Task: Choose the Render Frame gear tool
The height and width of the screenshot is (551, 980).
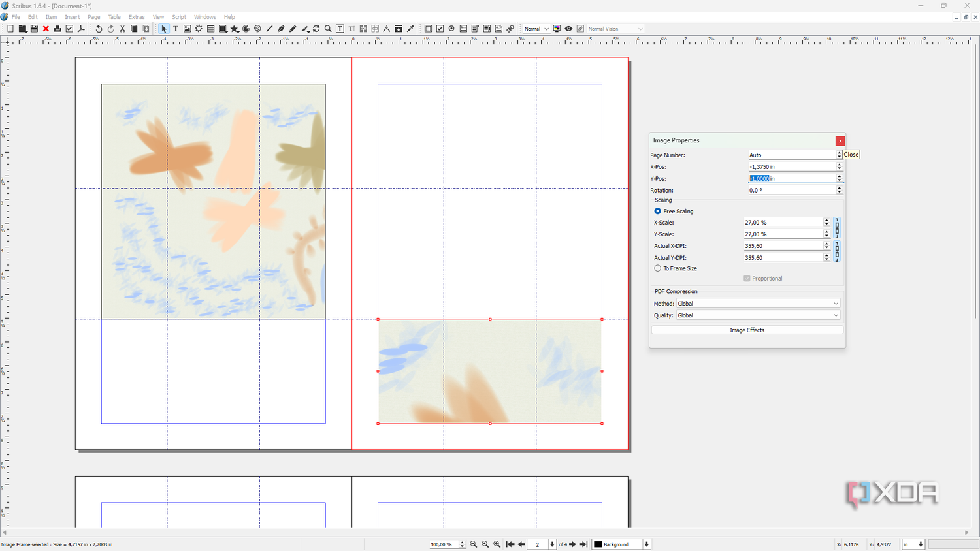Action: (199, 29)
